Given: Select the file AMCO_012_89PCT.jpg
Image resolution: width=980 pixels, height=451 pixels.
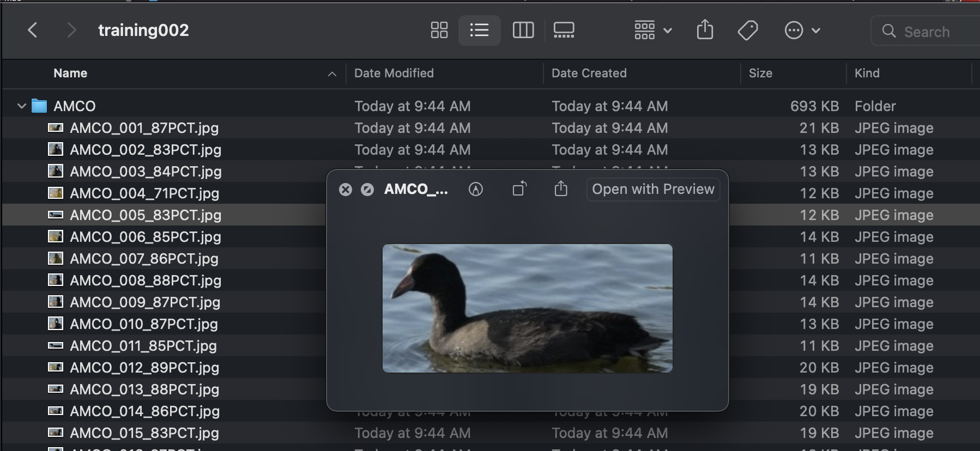Looking at the screenshot, I should coord(144,368).
